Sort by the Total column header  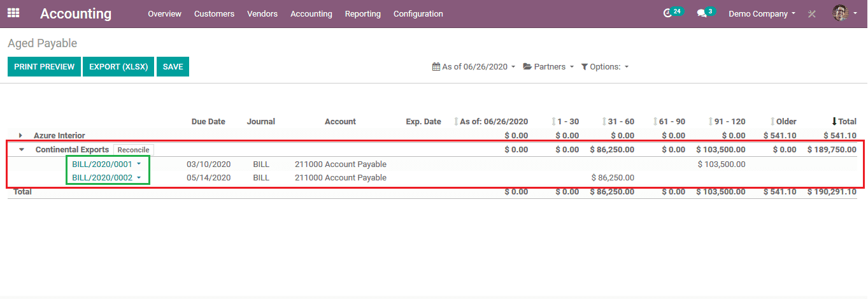pos(844,121)
